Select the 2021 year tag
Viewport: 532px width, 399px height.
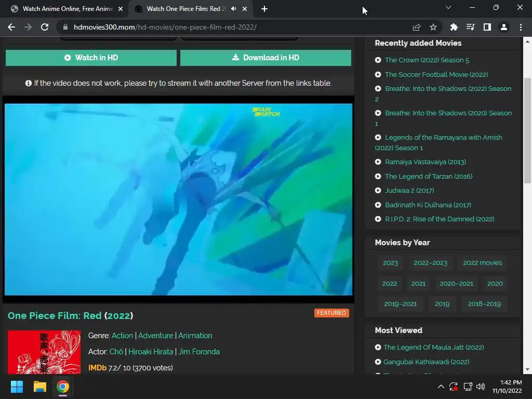coord(418,284)
